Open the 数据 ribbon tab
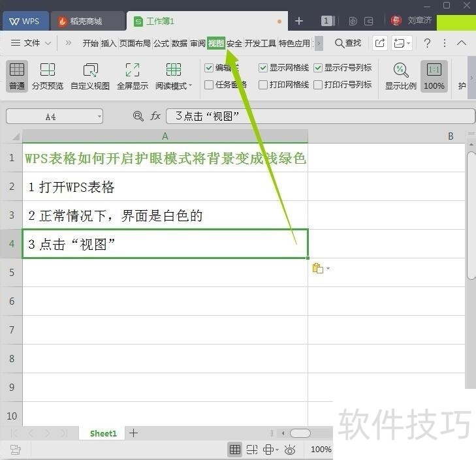The image size is (476, 460). pyautogui.click(x=180, y=43)
